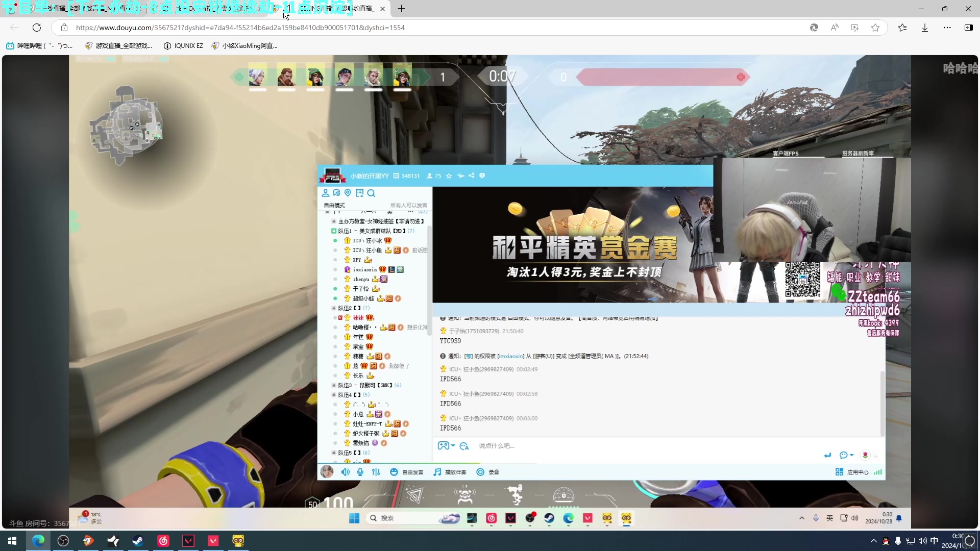
Task: Click YY avatar in bottom bar
Action: [327, 472]
